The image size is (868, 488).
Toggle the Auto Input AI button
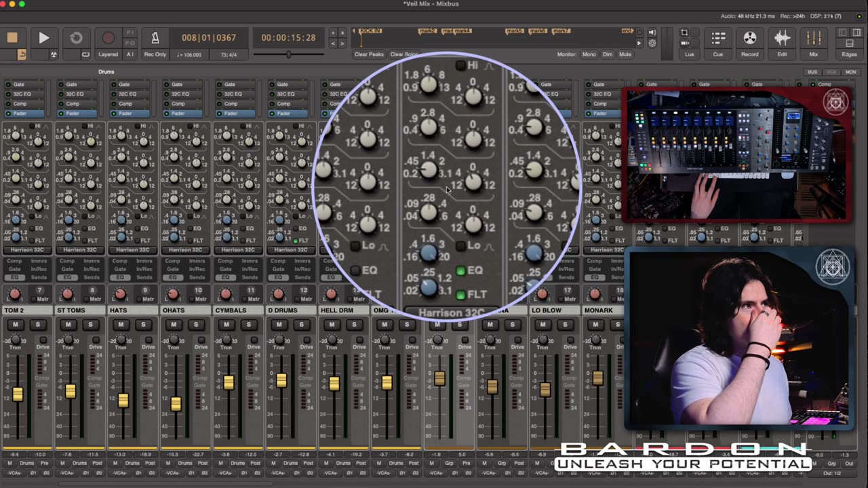coord(130,54)
